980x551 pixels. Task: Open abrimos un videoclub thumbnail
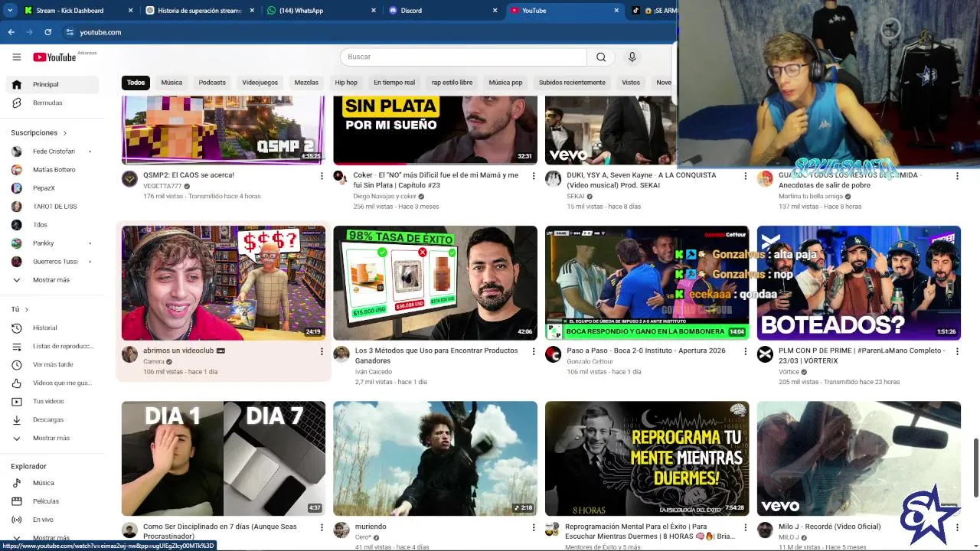[x=224, y=283]
